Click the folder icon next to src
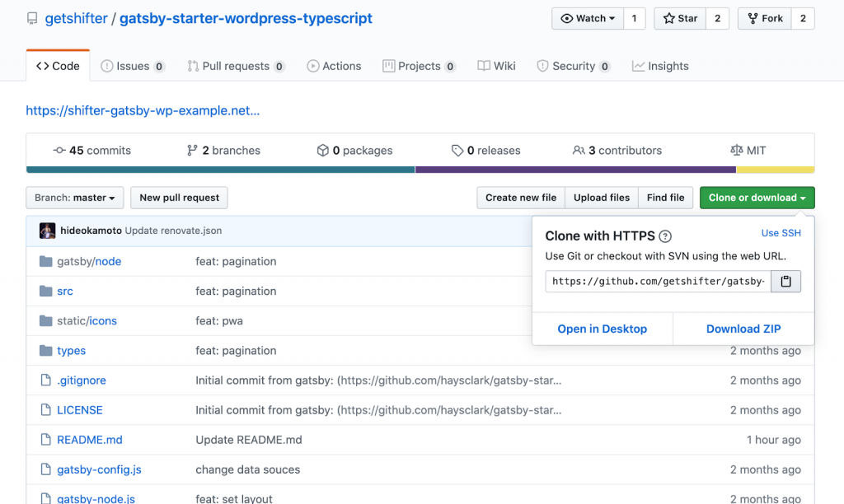This screenshot has height=504, width=844. [46, 291]
